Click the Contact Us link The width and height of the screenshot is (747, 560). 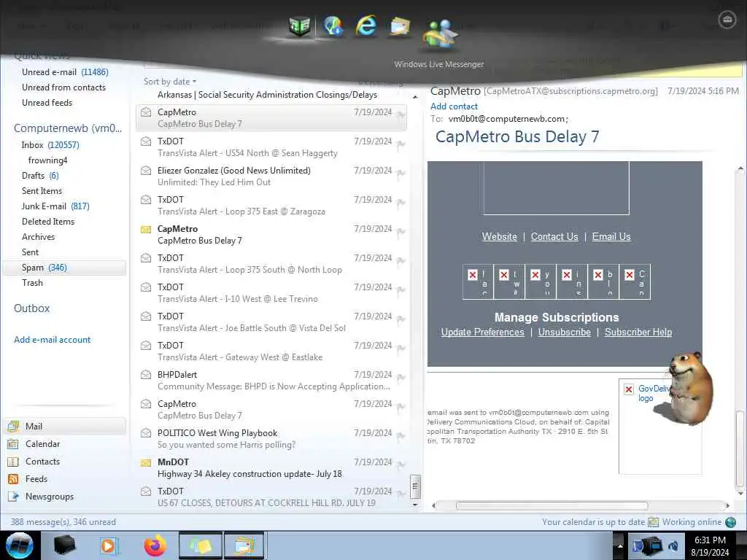[x=554, y=237]
